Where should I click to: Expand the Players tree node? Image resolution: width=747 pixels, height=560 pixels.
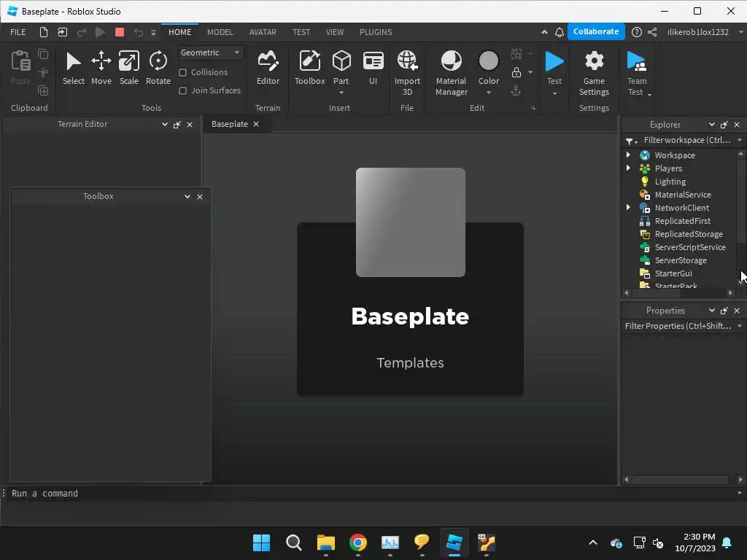[x=628, y=168]
